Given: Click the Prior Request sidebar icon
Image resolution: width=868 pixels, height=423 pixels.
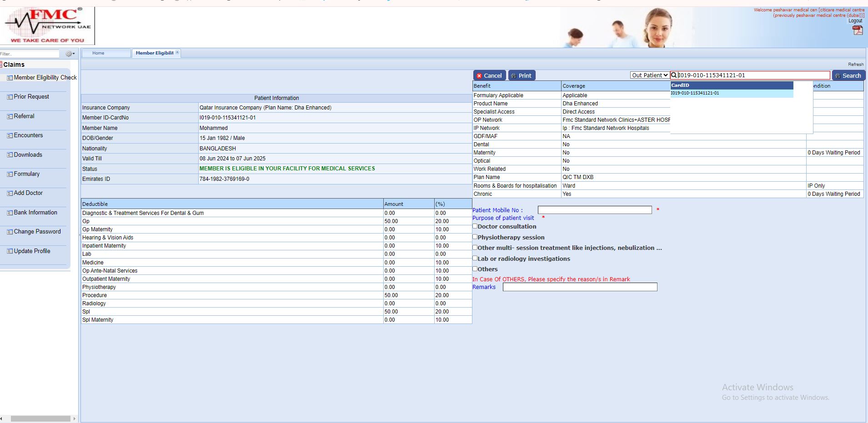Looking at the screenshot, I should pyautogui.click(x=10, y=97).
